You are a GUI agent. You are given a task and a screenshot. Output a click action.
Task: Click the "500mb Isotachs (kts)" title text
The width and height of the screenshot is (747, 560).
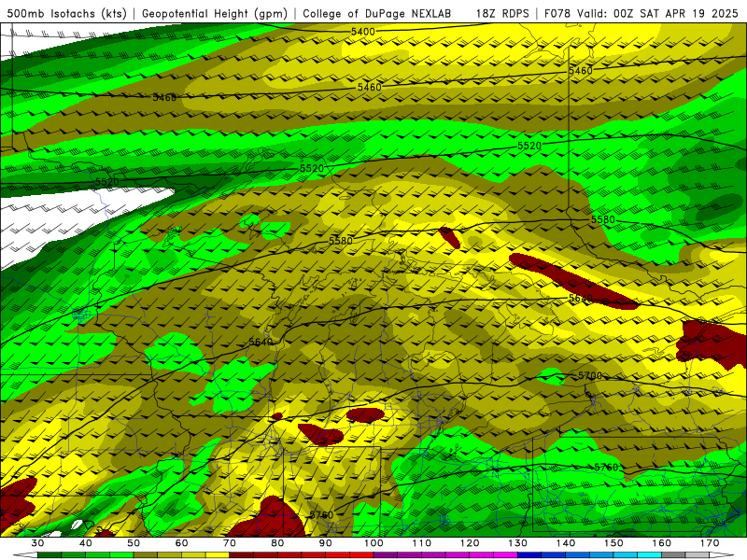[x=66, y=14]
